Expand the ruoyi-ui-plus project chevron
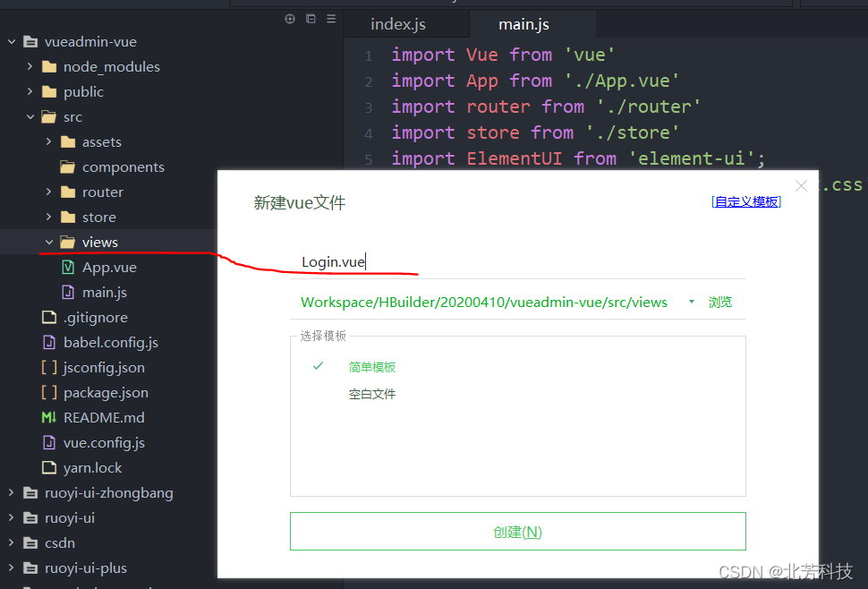 [x=11, y=568]
